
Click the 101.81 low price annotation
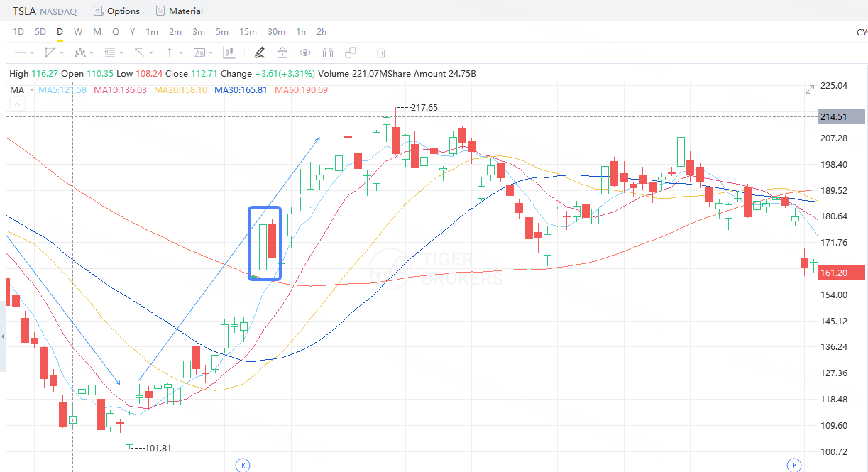tap(158, 448)
